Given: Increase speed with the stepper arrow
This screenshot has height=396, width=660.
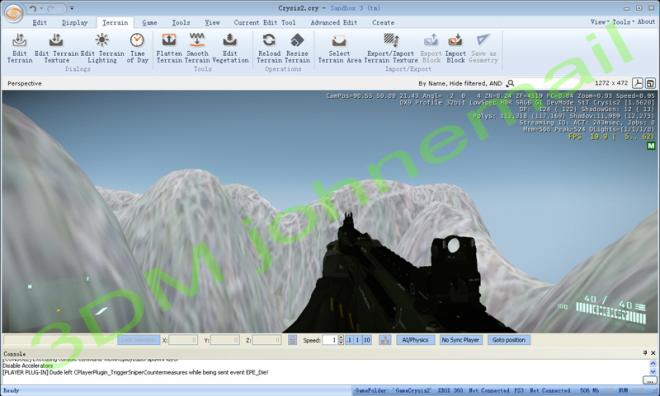Looking at the screenshot, I should click(341, 338).
